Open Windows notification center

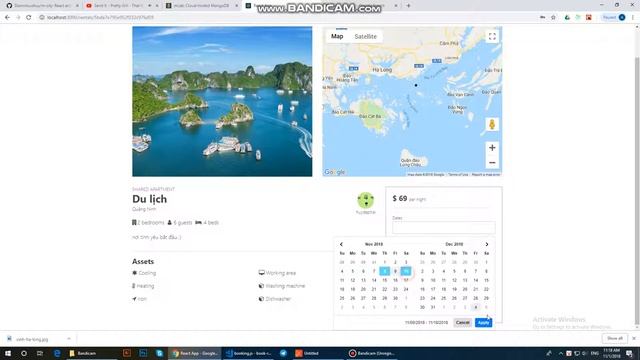pos(629,353)
